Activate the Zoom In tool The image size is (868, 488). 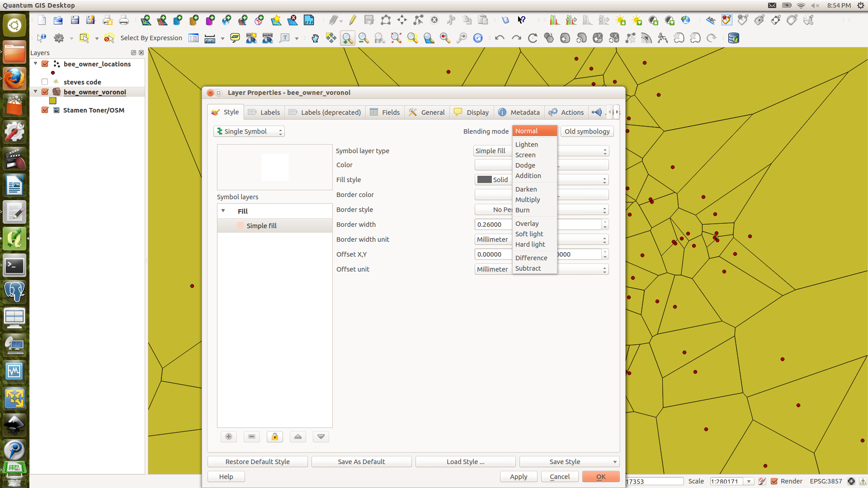coord(347,38)
